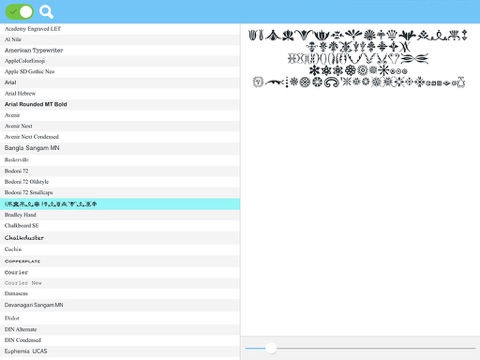Select Bodoni 72 Oldstyle font

tap(120, 182)
